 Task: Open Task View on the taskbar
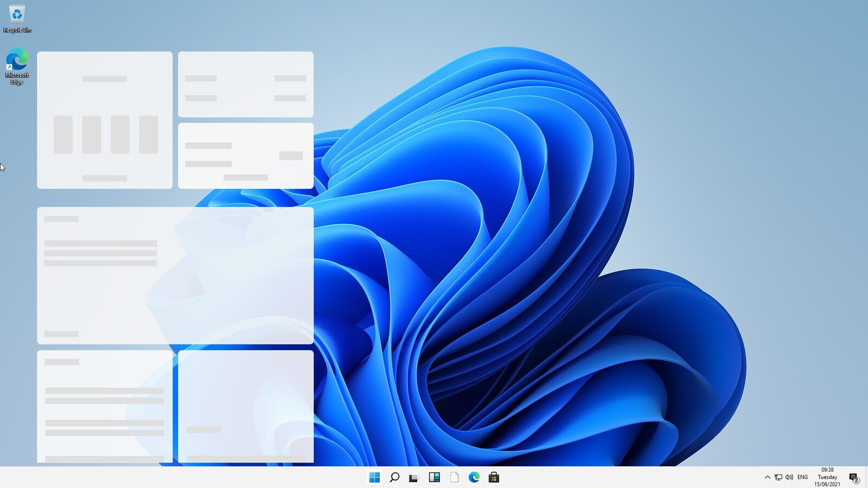414,477
